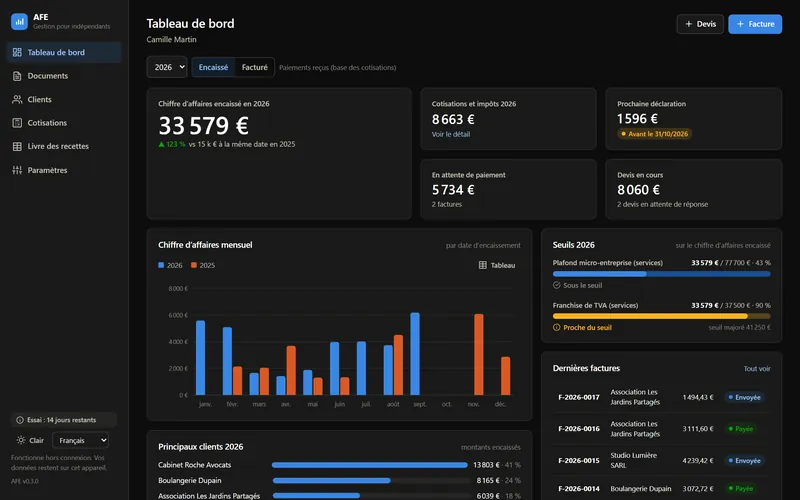This screenshot has width=800, height=500.
Task: Open the 2026 year dropdown
Action: pos(167,67)
